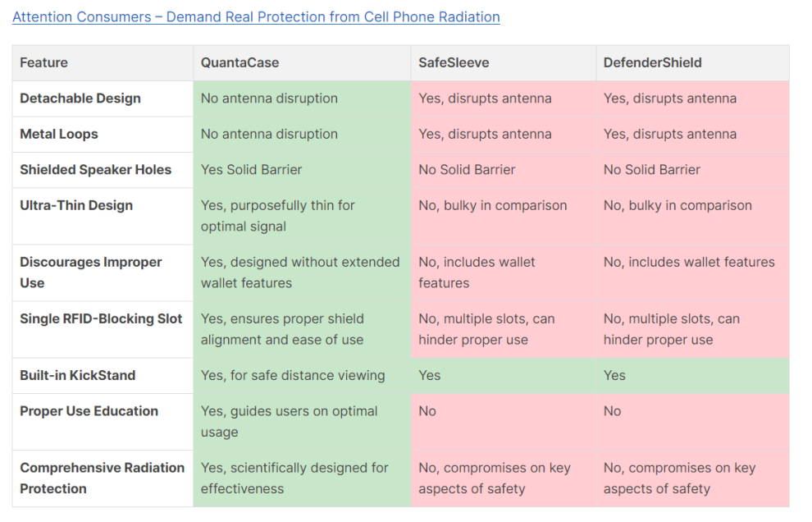Click the Discourages Improper Use label
This screenshot has height=522, width=812.
click(x=90, y=272)
